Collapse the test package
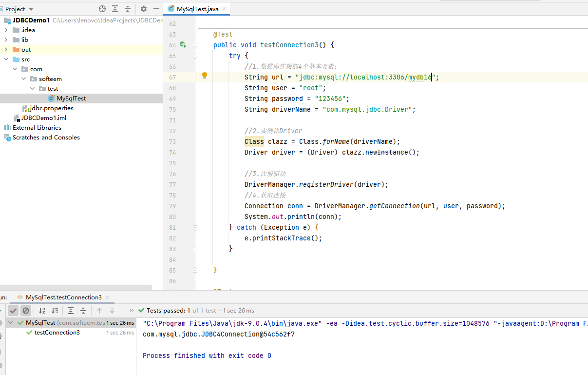Image resolution: width=588 pixels, height=375 pixels. point(33,88)
